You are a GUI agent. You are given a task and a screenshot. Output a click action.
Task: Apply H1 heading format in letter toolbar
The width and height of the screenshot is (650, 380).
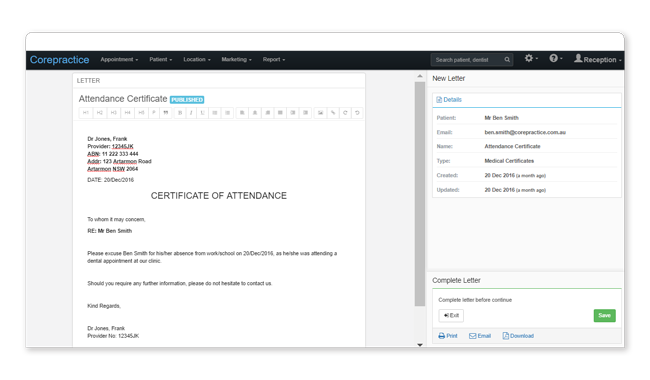click(86, 113)
